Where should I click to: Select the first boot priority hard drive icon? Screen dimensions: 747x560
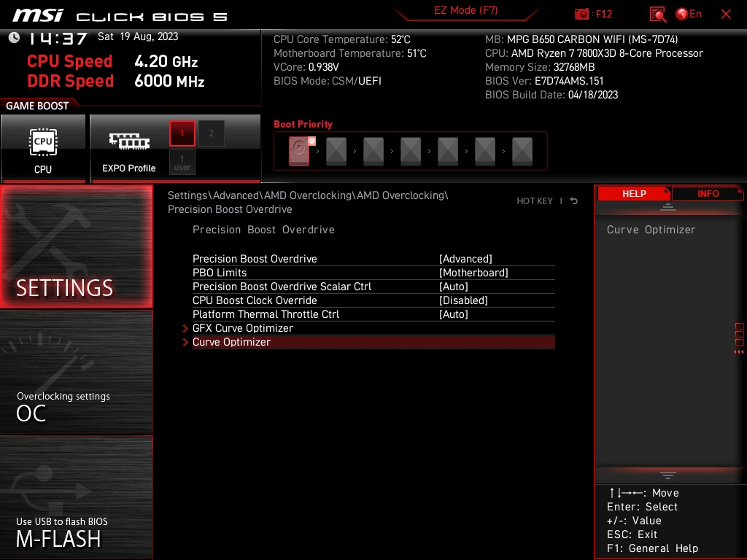point(300,151)
